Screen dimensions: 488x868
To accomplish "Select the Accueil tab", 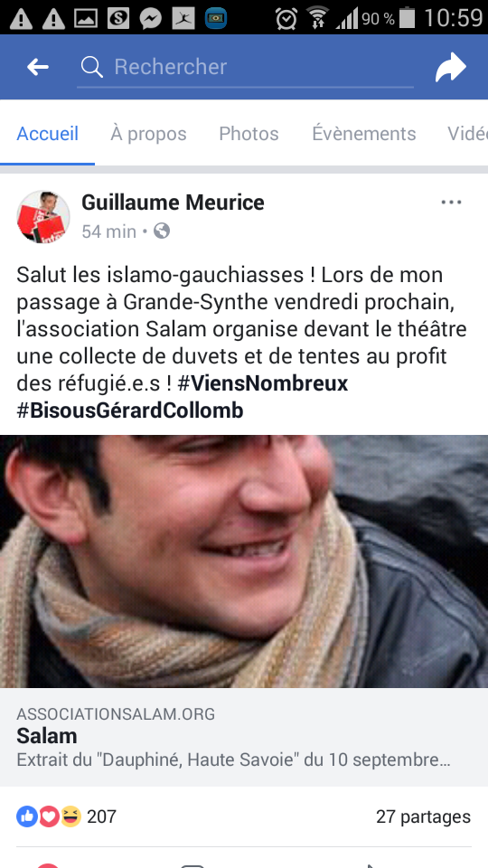I will click(x=48, y=134).
